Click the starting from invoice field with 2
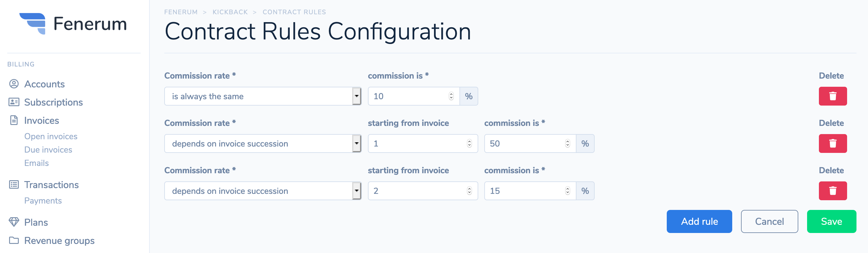This screenshot has width=868, height=253. point(423,191)
